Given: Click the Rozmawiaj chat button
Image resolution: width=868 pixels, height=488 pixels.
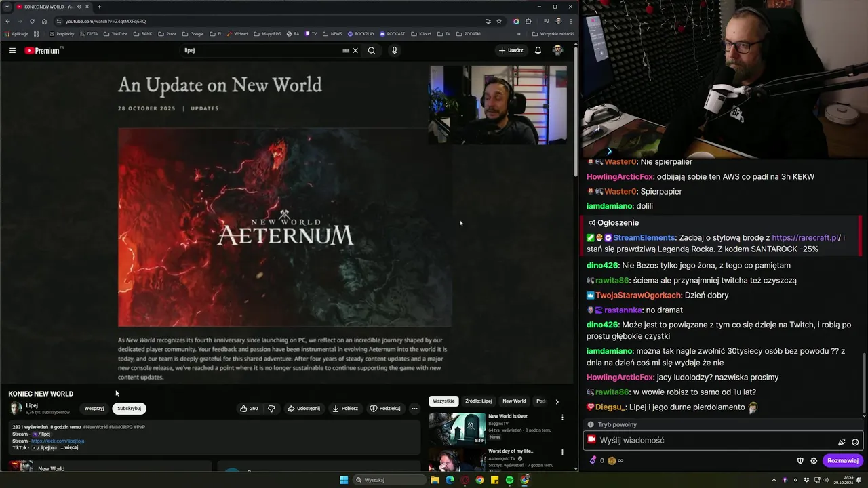Looking at the screenshot, I should 843,461.
